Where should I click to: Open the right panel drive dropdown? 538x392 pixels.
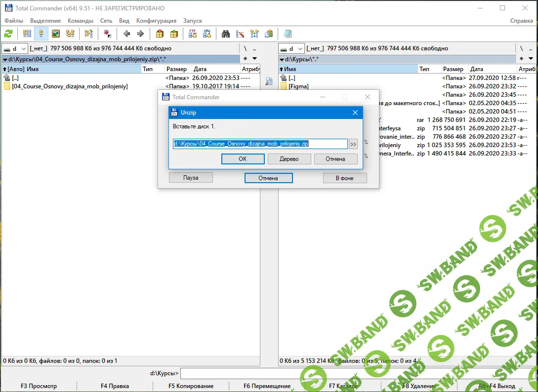pyautogui.click(x=291, y=48)
